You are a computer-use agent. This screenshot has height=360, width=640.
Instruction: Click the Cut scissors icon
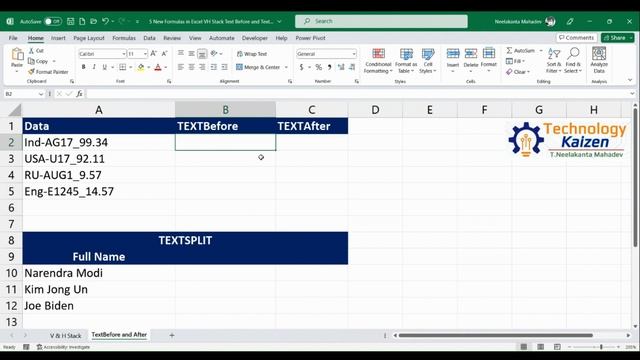(x=31, y=51)
